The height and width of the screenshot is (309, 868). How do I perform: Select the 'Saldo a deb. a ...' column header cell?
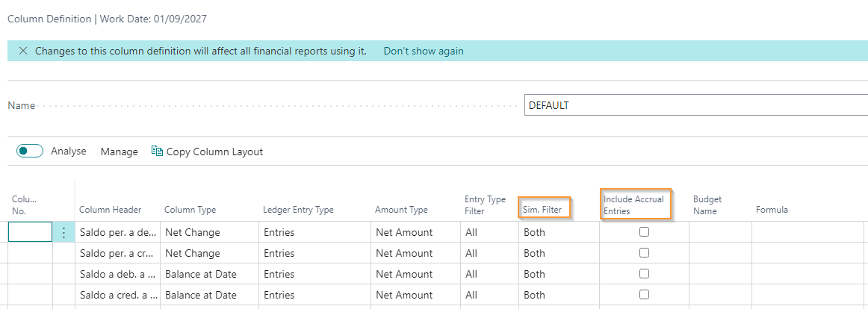pos(117,274)
